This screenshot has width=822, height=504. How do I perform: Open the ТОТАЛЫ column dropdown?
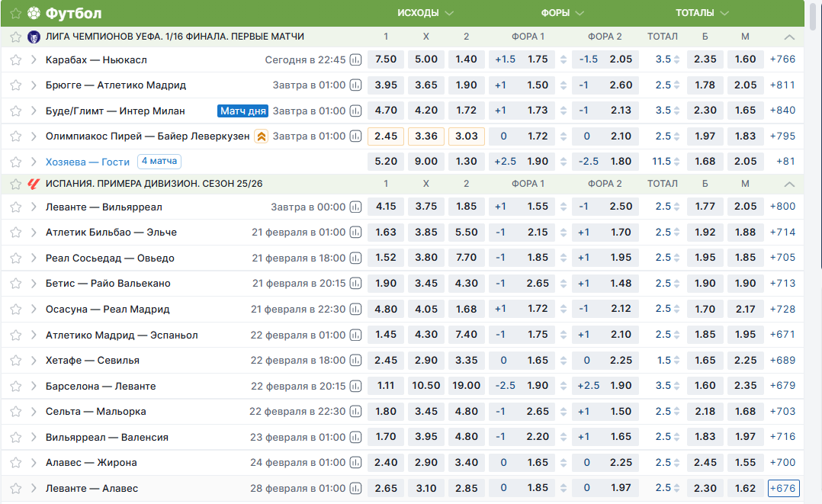tap(702, 13)
